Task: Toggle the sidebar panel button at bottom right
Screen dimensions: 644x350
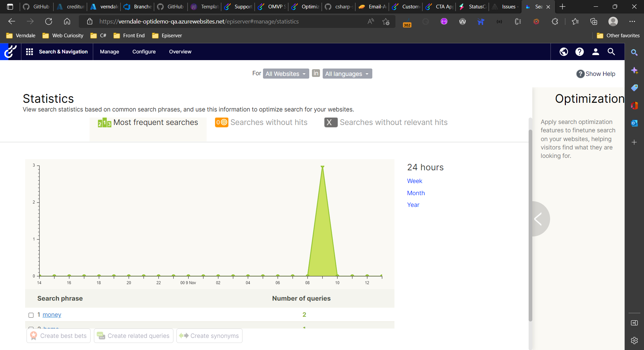Action: [x=634, y=323]
